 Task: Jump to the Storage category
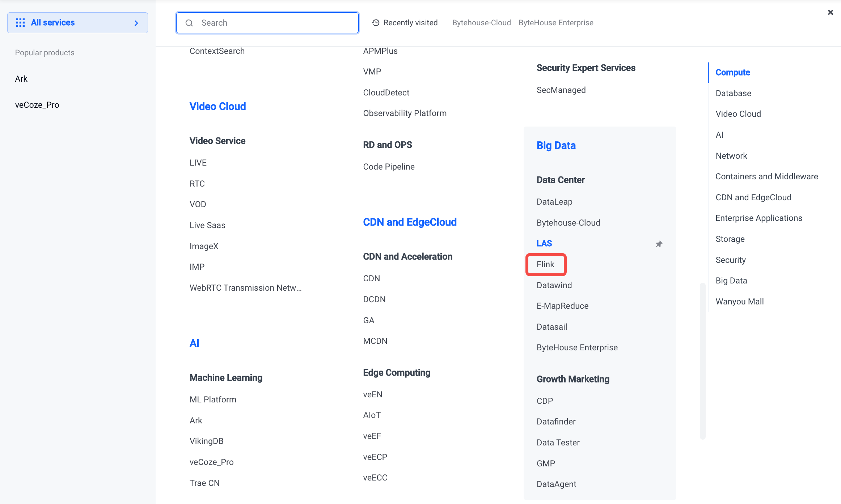click(x=730, y=239)
